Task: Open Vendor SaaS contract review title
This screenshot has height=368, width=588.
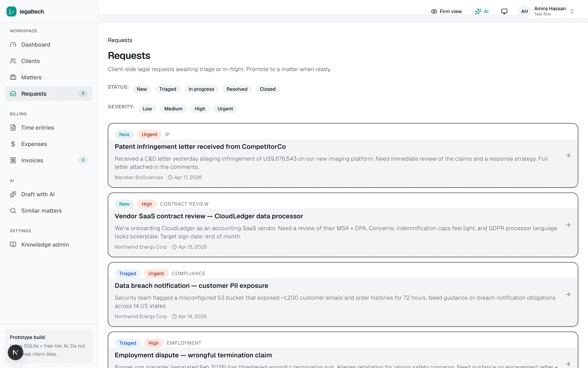Action: [209, 216]
